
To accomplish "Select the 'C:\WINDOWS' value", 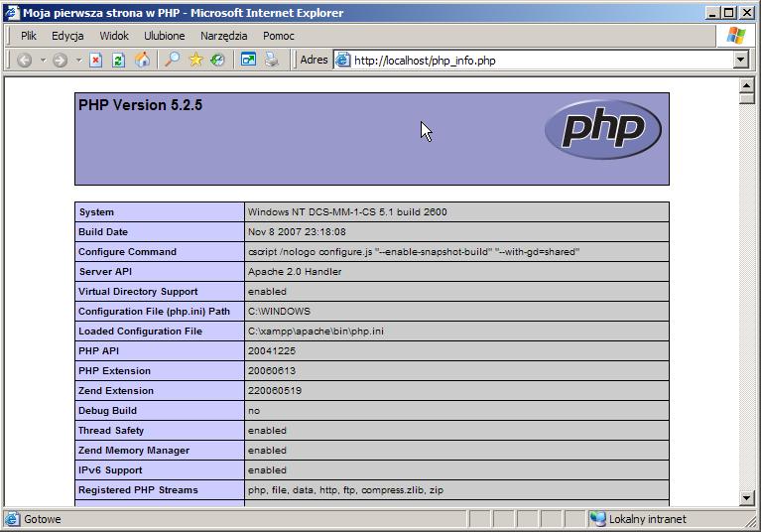I will pyautogui.click(x=279, y=312).
